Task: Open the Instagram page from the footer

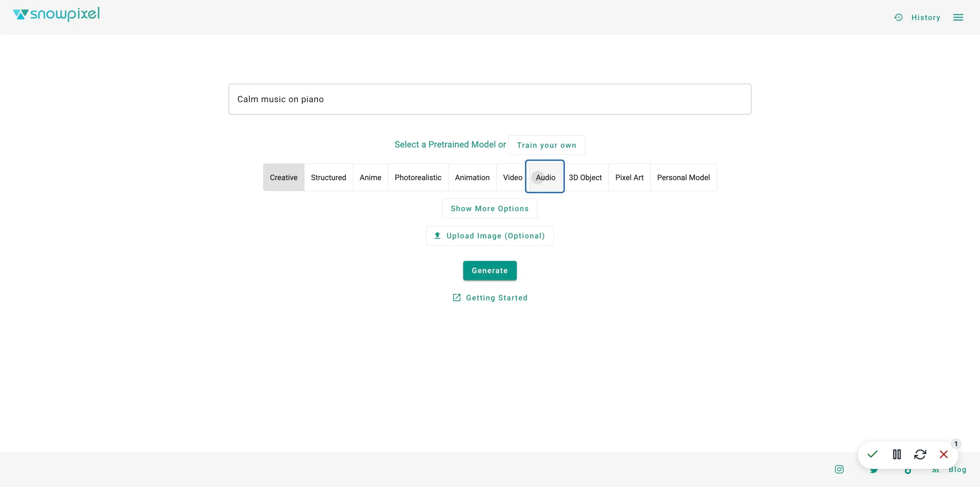Action: pyautogui.click(x=839, y=469)
